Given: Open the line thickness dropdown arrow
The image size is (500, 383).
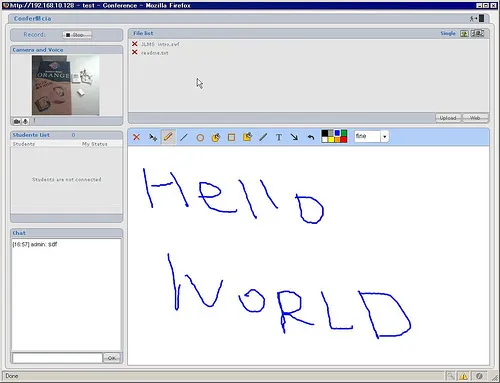Looking at the screenshot, I should tap(385, 137).
